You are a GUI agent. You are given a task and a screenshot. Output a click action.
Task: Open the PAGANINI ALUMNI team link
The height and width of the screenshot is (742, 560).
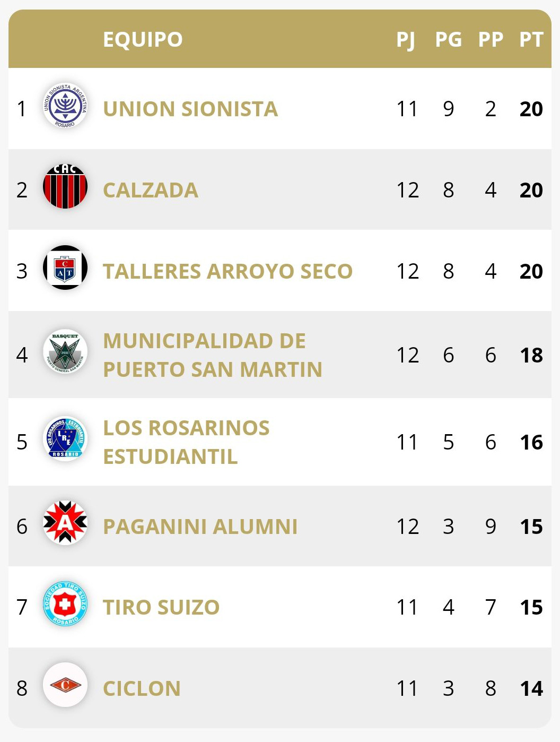point(200,527)
